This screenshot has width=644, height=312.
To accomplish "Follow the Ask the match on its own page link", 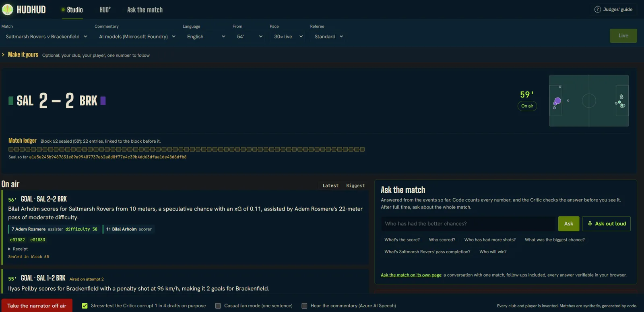I will [411, 275].
